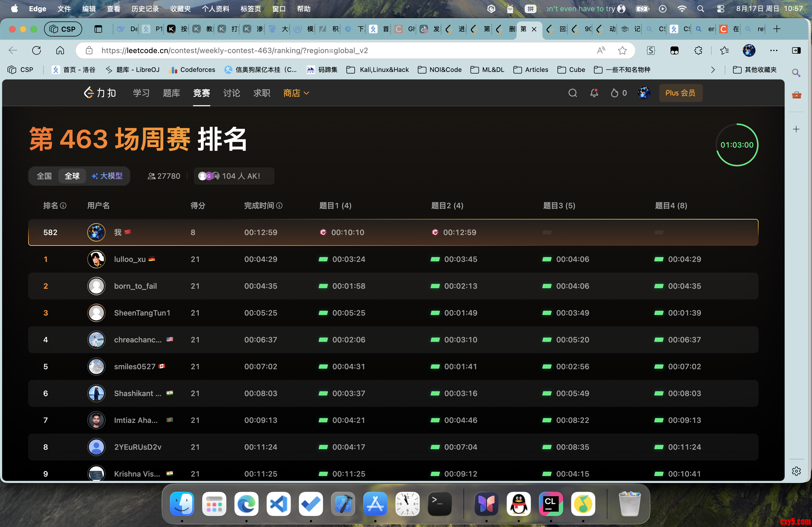Open the Edge sidebar settings gear
The width and height of the screenshot is (812, 527).
tap(796, 471)
